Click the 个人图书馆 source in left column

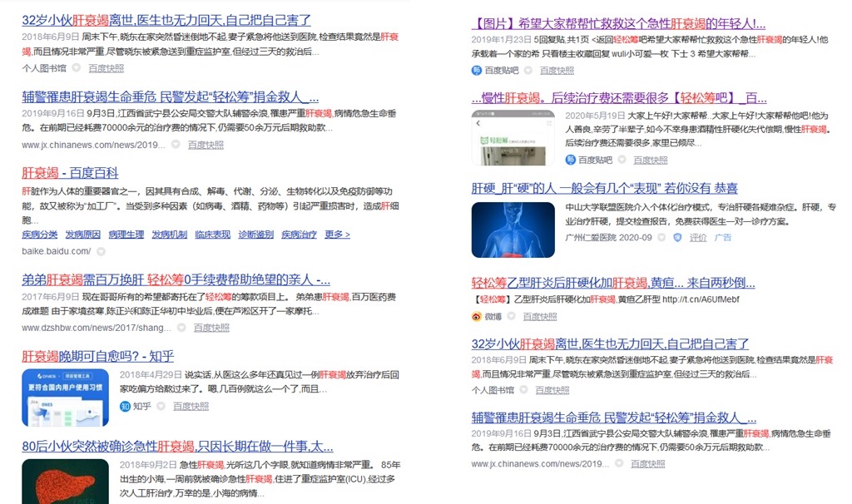(x=44, y=68)
